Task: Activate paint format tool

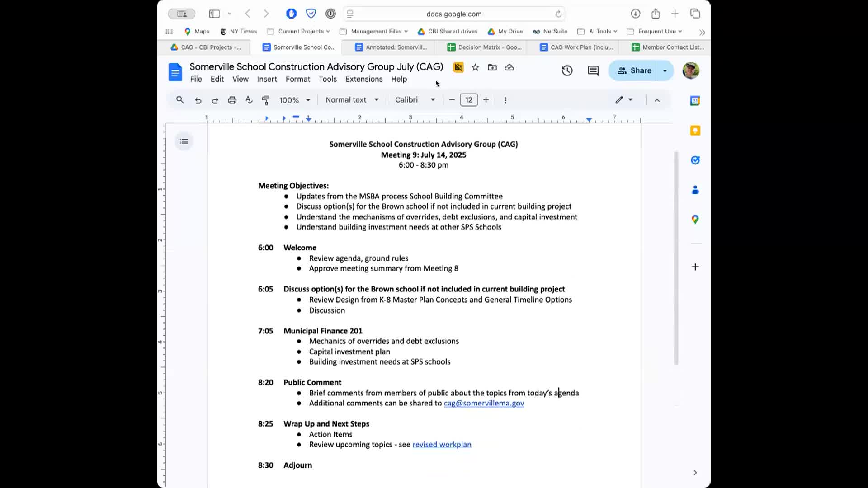Action: [x=266, y=100]
